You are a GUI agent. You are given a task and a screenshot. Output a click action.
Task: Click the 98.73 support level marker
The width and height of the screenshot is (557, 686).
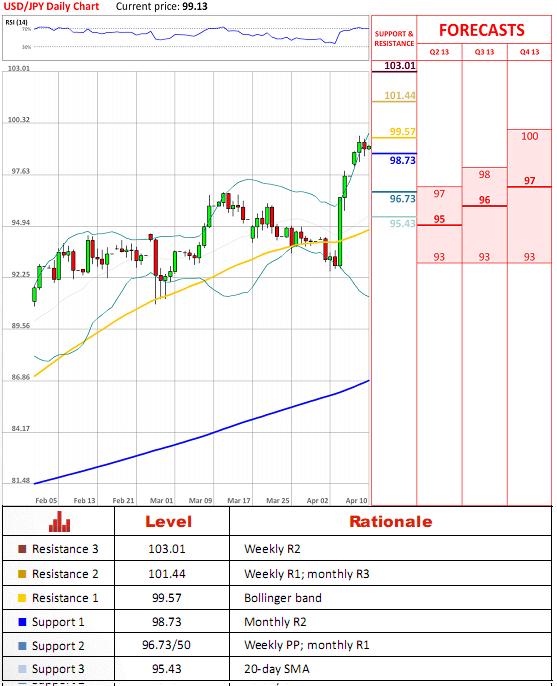[402, 160]
